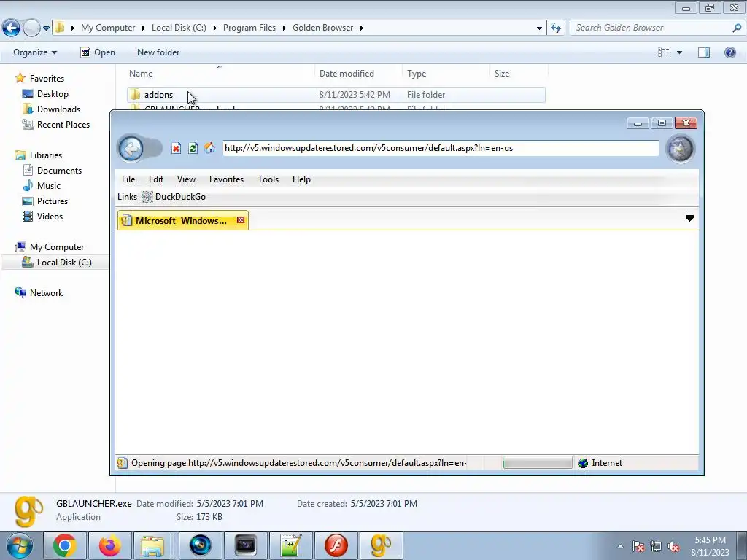
Task: Sort by the Size column header
Action: pyautogui.click(x=519, y=74)
